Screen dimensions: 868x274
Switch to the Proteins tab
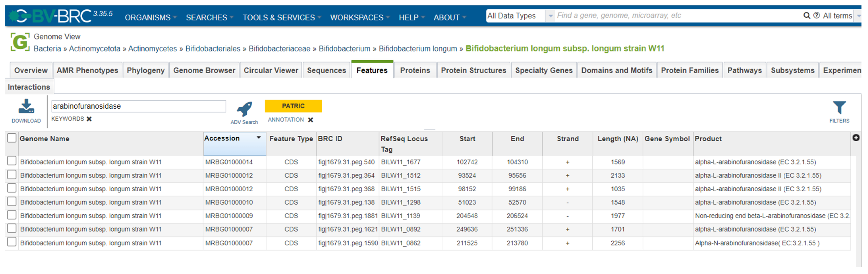[415, 70]
